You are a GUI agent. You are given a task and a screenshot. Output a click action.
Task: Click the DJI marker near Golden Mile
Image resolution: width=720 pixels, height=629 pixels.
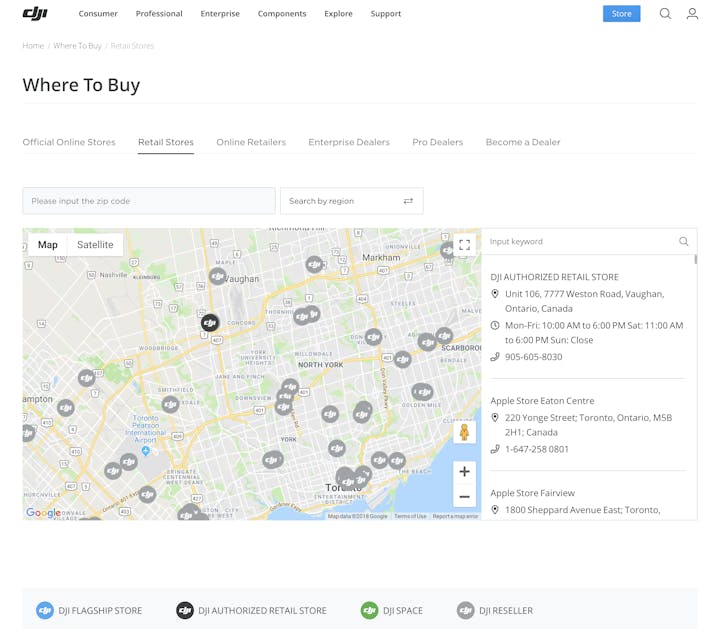coord(422,392)
